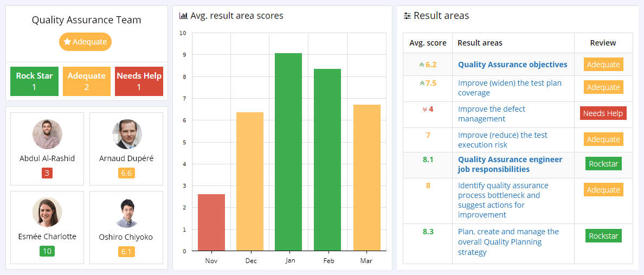Filter by the red Needs Help tile
This screenshot has width=644, height=275.
click(x=139, y=81)
